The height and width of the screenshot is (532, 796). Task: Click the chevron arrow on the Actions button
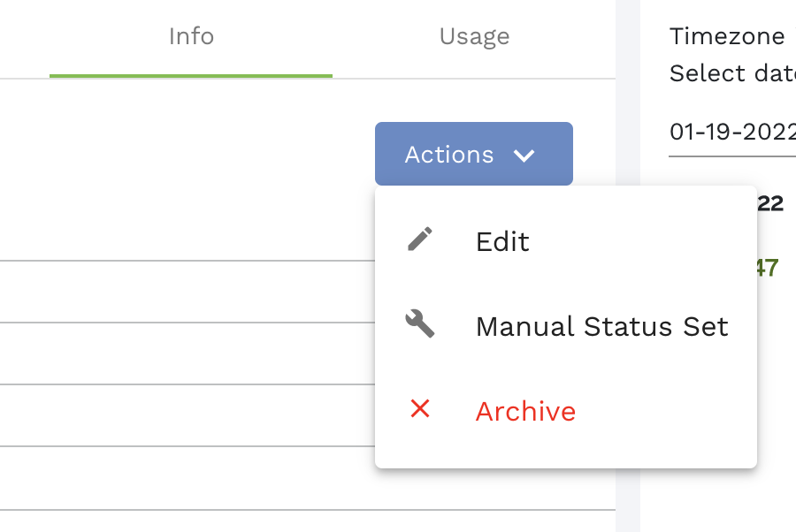[524, 156]
